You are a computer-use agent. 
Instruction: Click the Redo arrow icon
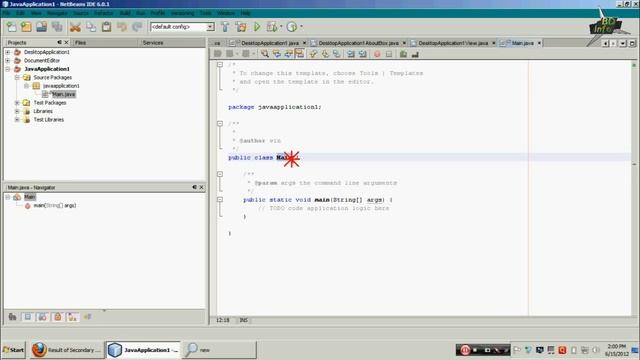click(137, 27)
